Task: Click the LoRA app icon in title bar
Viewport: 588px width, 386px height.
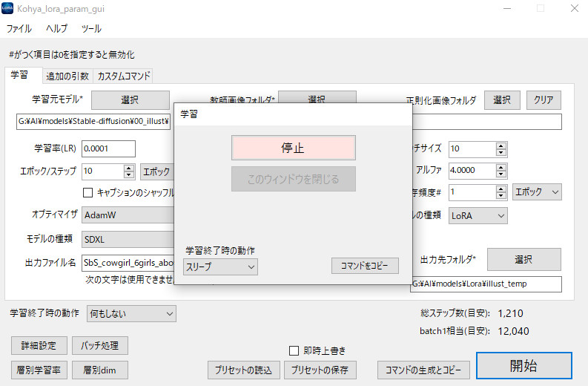Action: click(7, 9)
